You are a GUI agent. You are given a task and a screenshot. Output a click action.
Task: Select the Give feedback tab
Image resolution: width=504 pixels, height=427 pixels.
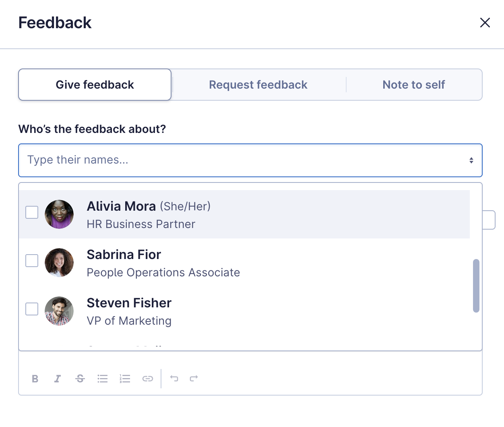click(95, 85)
